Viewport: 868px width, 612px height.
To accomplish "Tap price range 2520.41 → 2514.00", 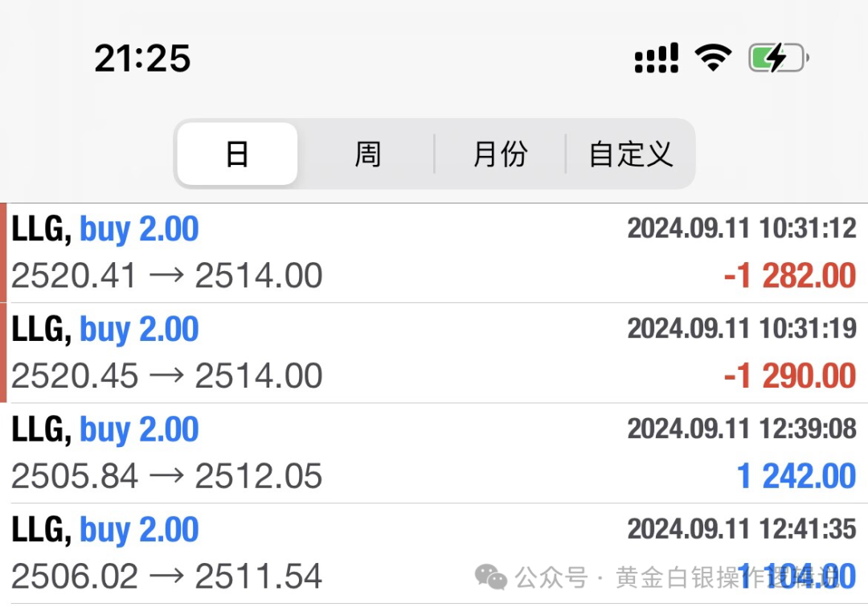I will [166, 275].
